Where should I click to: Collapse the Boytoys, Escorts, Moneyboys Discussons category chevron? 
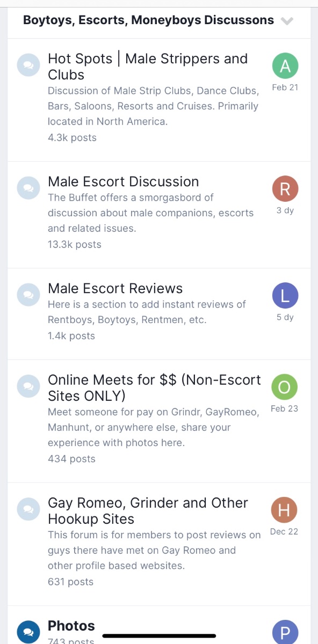tap(287, 21)
